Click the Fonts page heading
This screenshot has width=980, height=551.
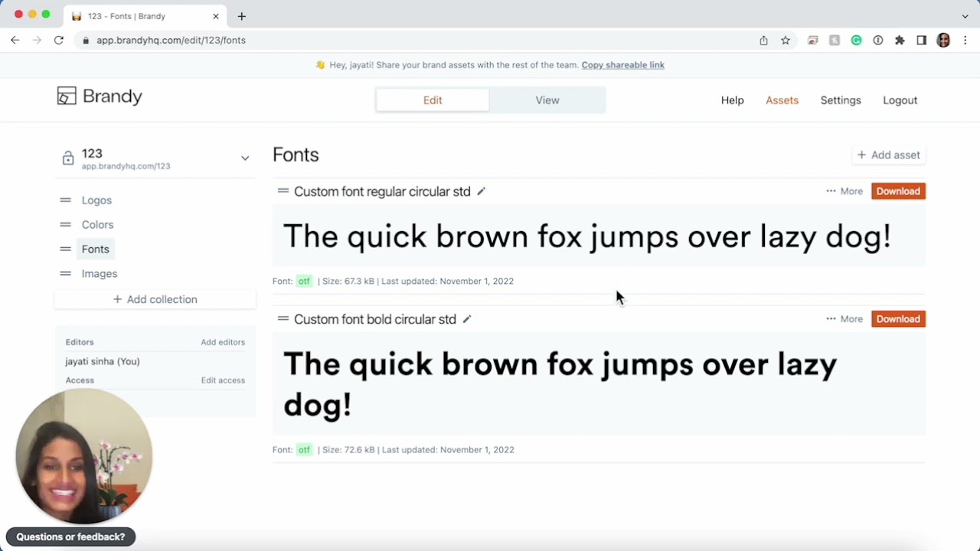(296, 155)
